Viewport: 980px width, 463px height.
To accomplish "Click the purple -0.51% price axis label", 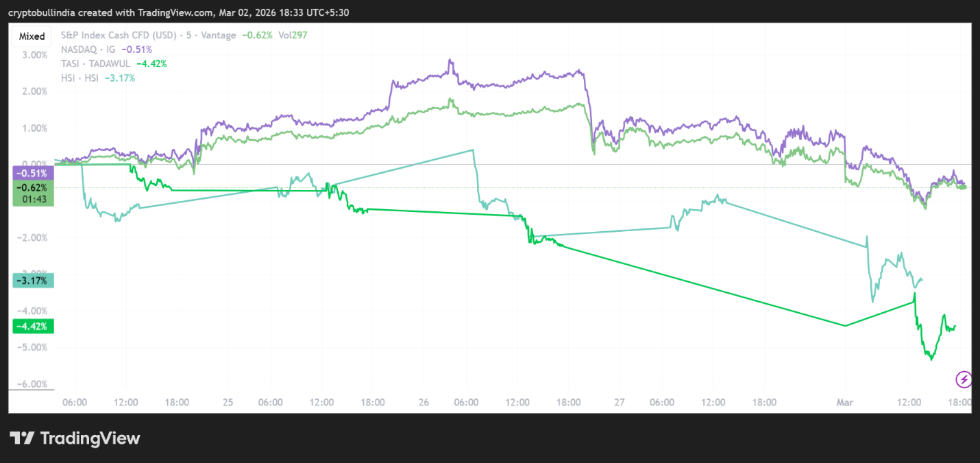I will pyautogui.click(x=31, y=174).
